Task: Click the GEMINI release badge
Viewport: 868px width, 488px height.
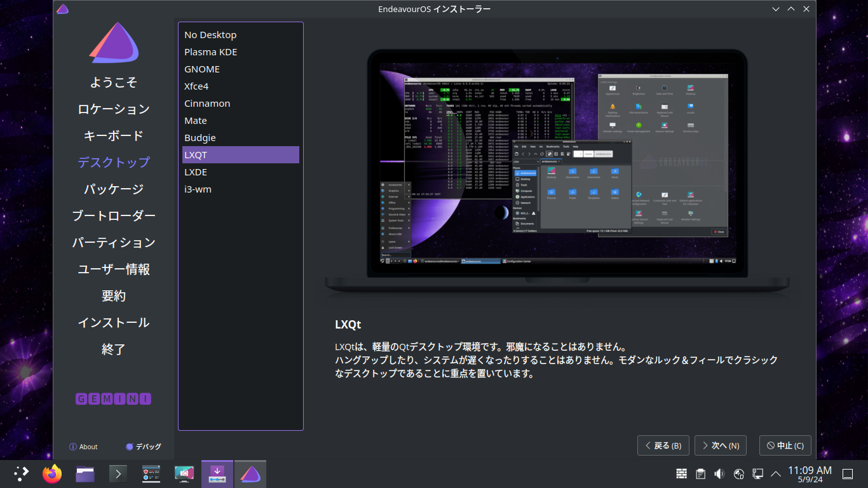Action: 114,399
